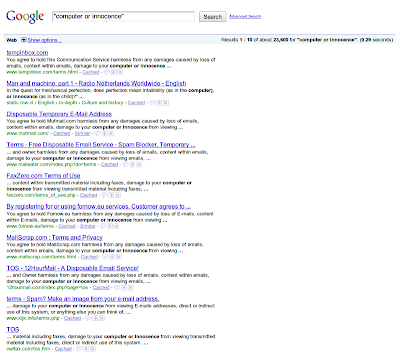Open the Man and machine, part 1 result
Screen dimensions: 400x360
[96, 83]
